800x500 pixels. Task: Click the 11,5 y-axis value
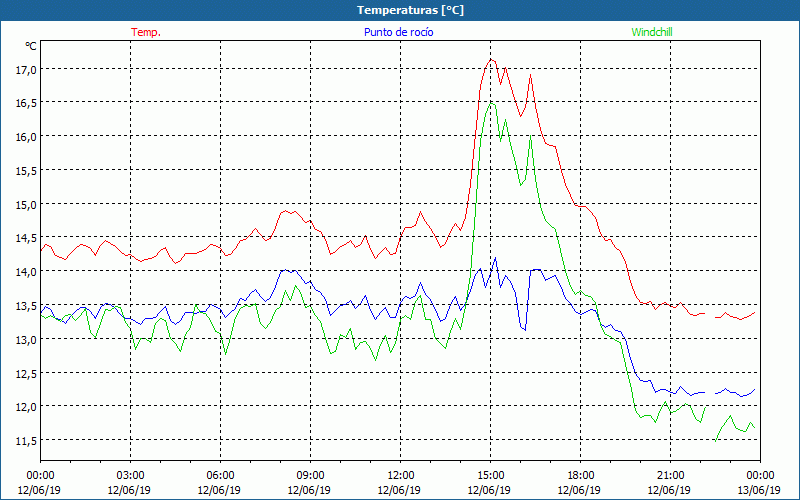coord(26,440)
